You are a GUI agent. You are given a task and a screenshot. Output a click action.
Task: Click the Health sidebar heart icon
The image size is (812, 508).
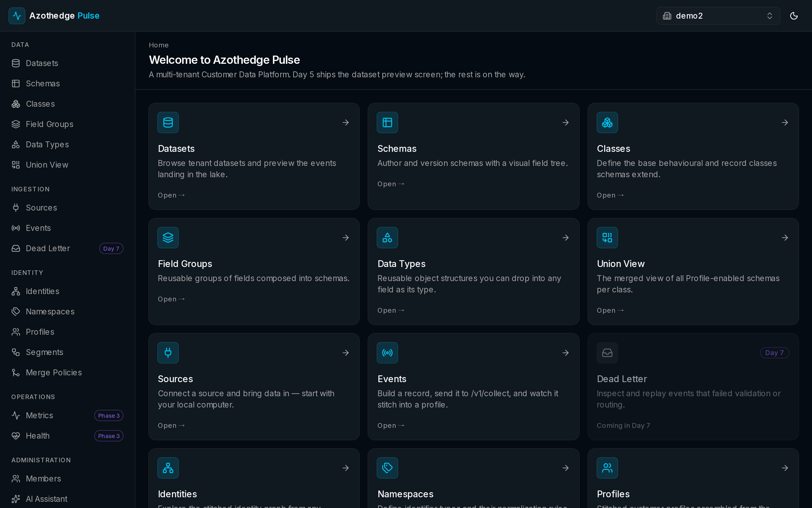coord(16,436)
